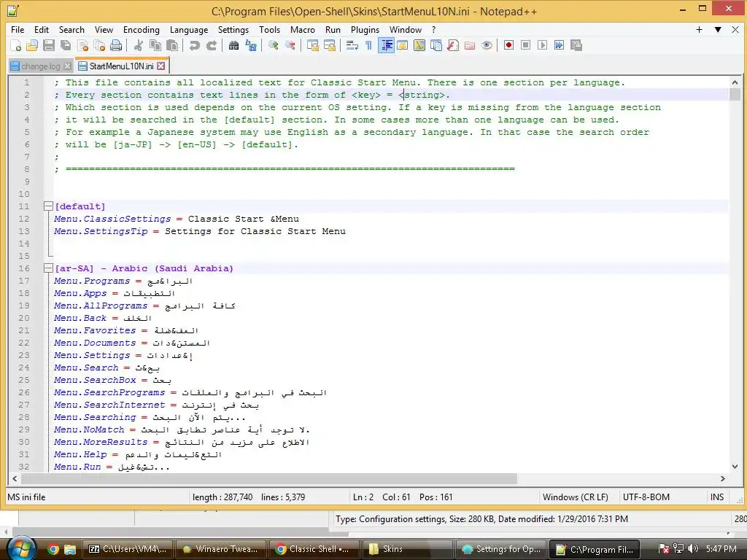Zoom in using magnifier plus icon

coord(274,45)
